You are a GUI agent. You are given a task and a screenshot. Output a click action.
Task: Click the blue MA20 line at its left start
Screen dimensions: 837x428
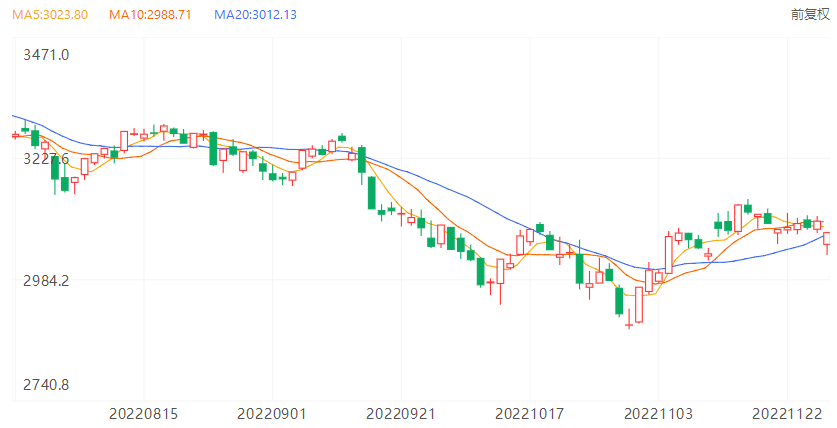14,117
